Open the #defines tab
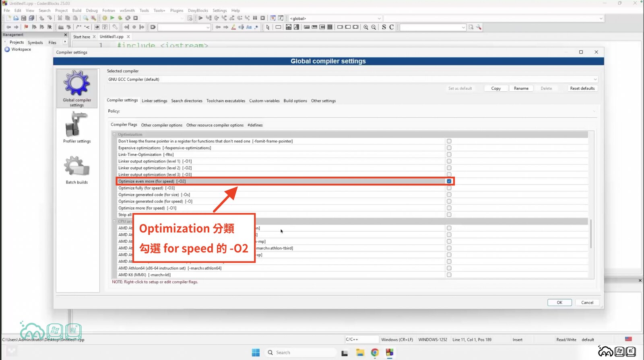This screenshot has height=360, width=644. click(x=255, y=125)
